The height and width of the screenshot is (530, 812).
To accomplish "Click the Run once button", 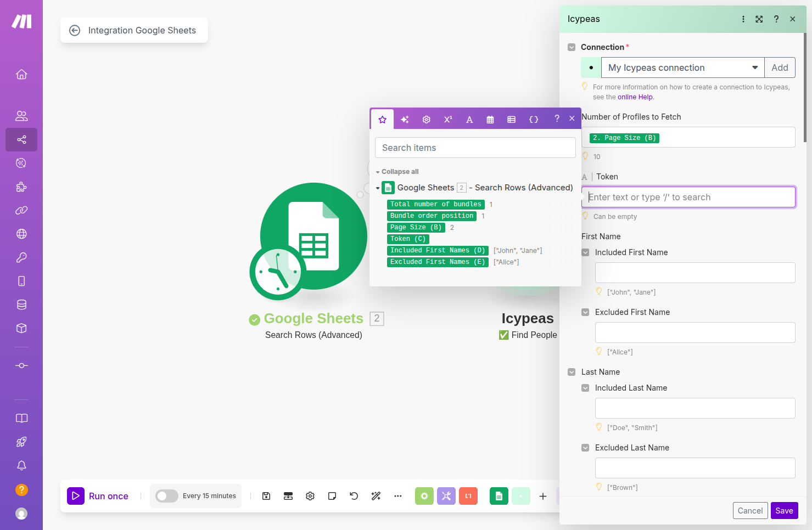I will coord(98,496).
